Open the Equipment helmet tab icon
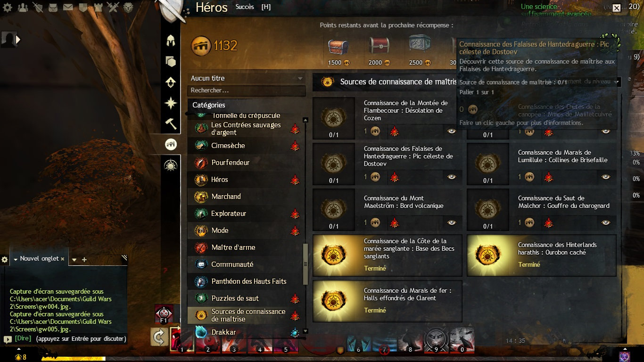Image resolution: width=644 pixels, height=362 pixels. point(171,41)
